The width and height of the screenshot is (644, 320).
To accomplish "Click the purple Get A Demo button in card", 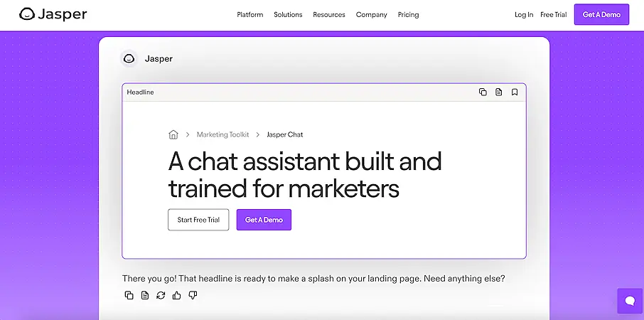I will [x=264, y=220].
